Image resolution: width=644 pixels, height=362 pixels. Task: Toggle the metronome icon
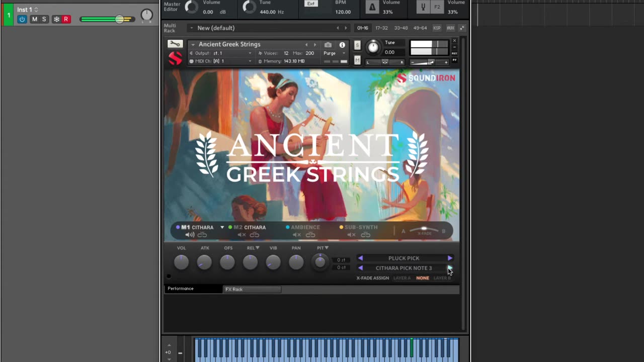(x=372, y=7)
